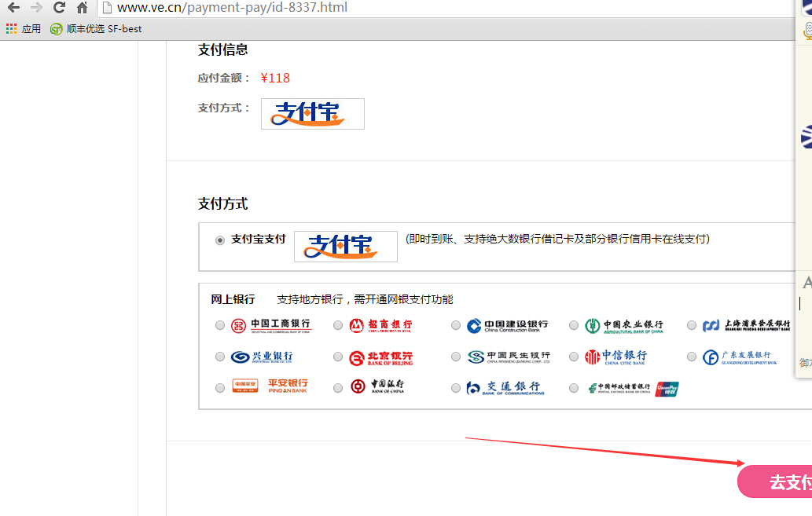The width and height of the screenshot is (812, 516).
Task: Go to browser home page icon
Action: (x=82, y=7)
